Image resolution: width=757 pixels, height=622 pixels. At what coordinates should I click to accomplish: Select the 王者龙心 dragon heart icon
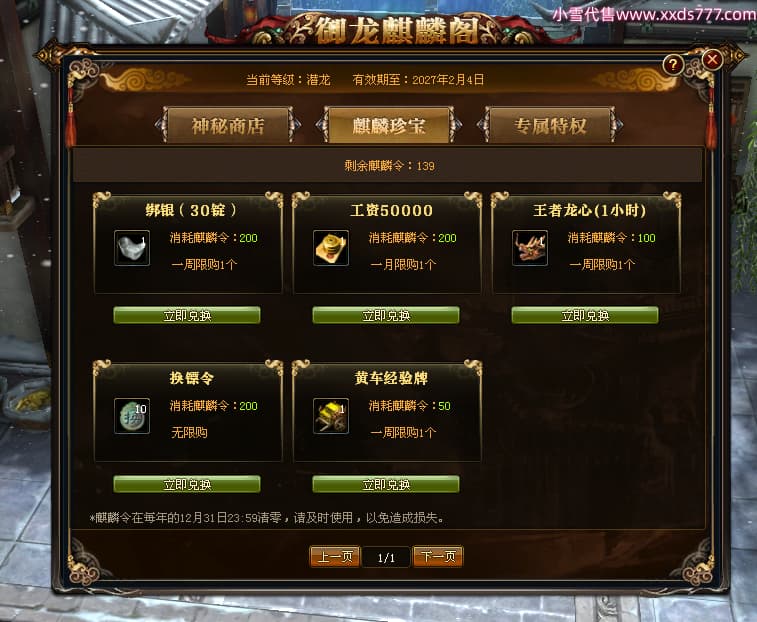click(530, 248)
